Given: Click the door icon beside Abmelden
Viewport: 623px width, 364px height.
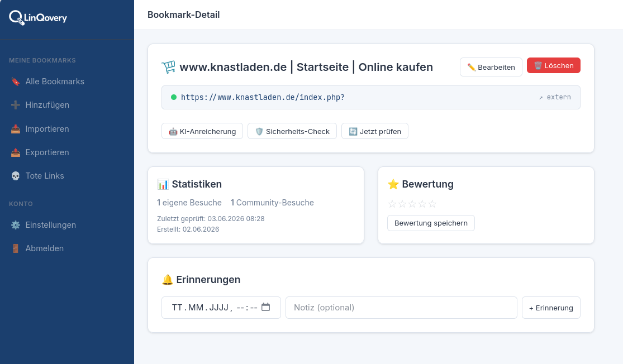Looking at the screenshot, I should pyautogui.click(x=16, y=248).
